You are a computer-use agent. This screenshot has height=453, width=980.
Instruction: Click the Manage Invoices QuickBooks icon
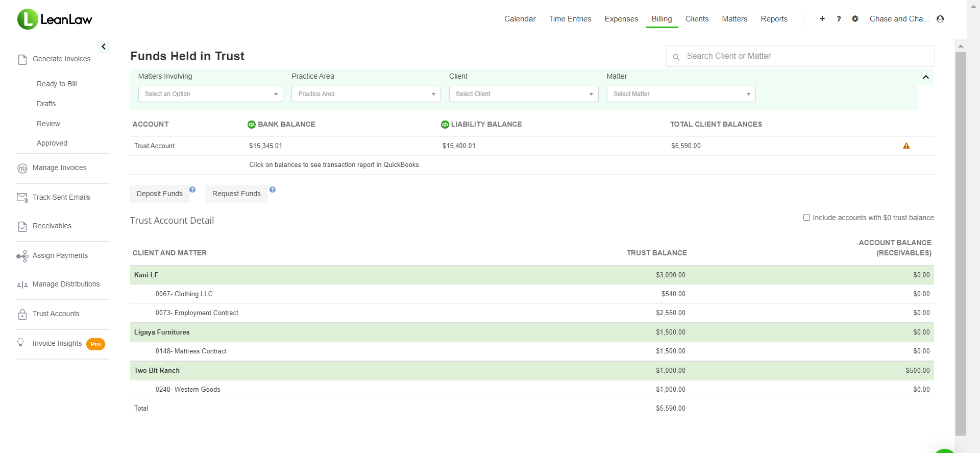pyautogui.click(x=22, y=168)
